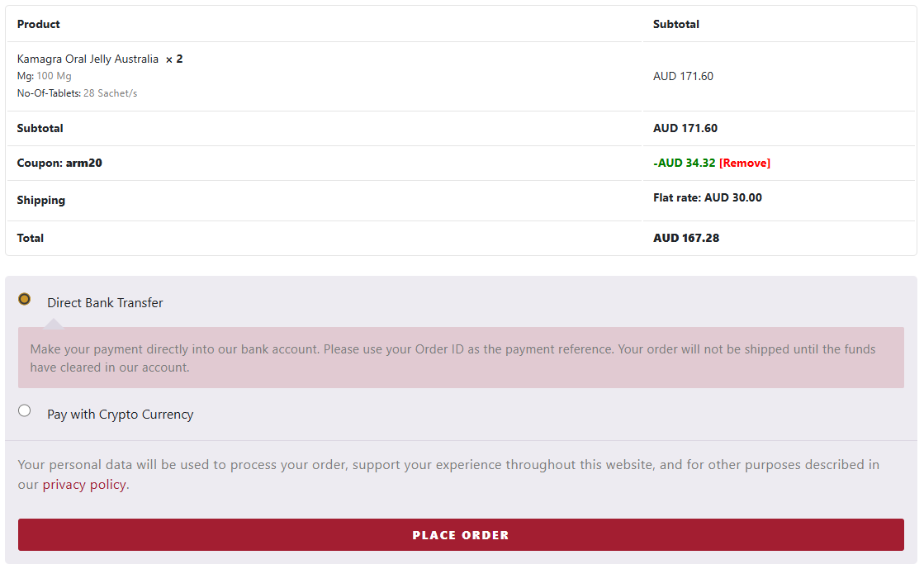Click the Shipping row label
Image resolution: width=924 pixels, height=569 pixels.
[40, 200]
